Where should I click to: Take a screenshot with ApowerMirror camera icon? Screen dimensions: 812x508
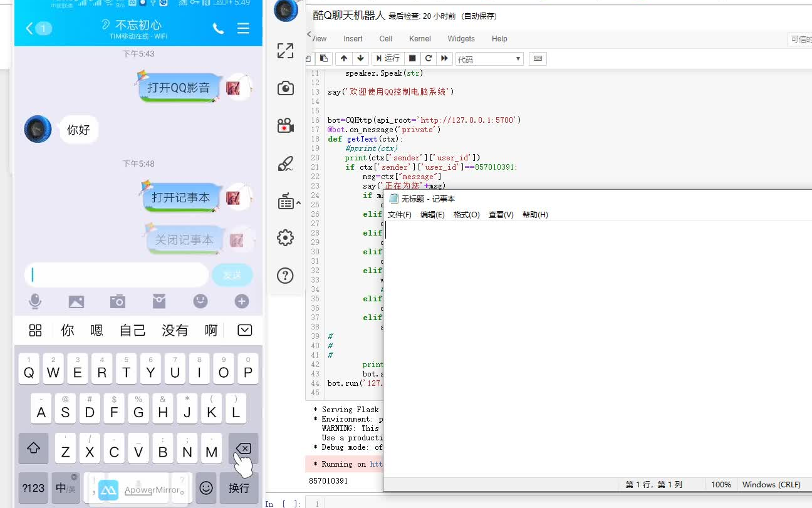click(286, 88)
